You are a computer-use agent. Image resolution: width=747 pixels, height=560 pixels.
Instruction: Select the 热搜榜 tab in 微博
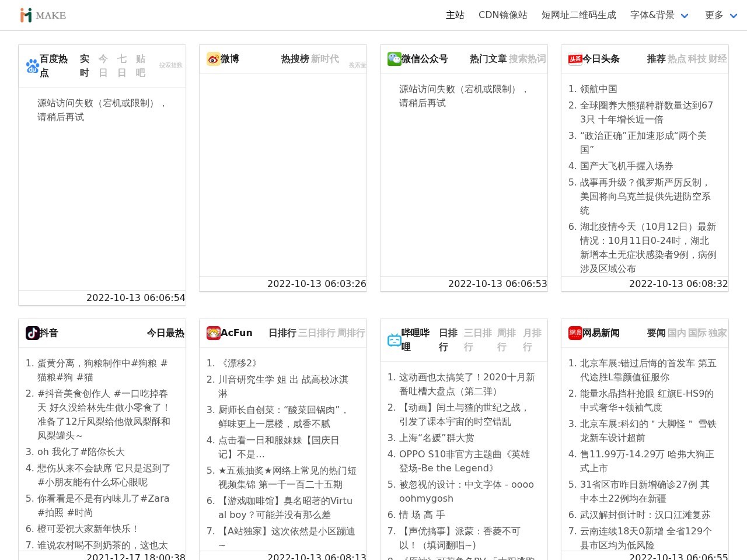(x=295, y=59)
